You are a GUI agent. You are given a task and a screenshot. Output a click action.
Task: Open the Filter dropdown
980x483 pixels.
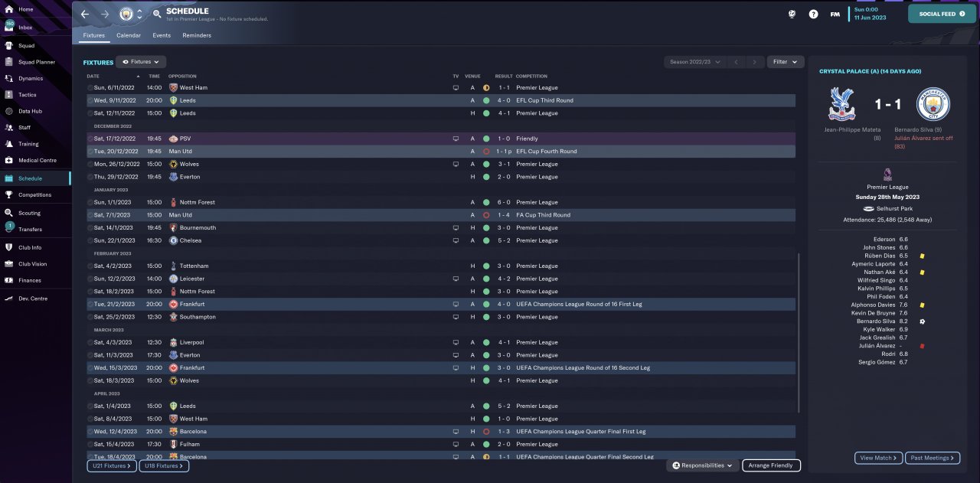[x=786, y=62]
